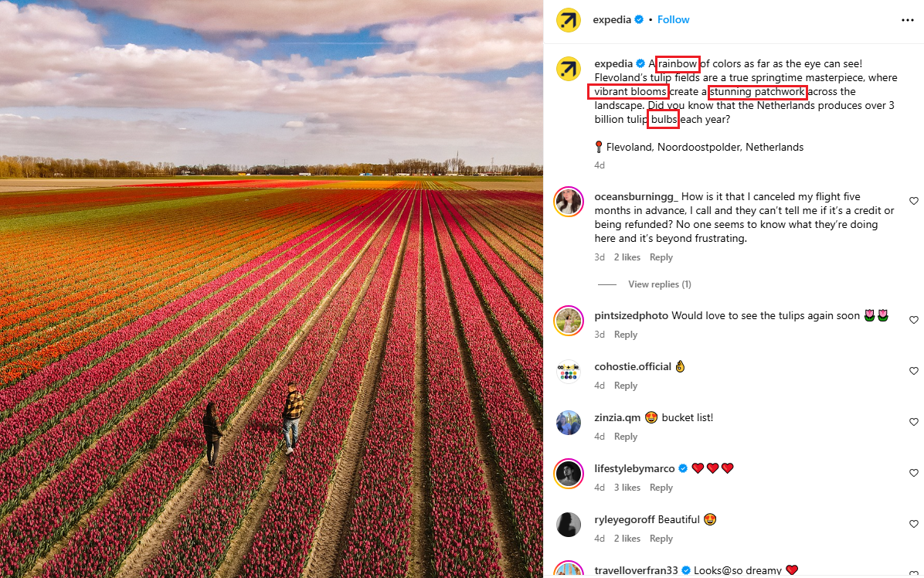The height and width of the screenshot is (578, 924).
Task: Click expedia's profile avatar in the header
Action: click(569, 19)
